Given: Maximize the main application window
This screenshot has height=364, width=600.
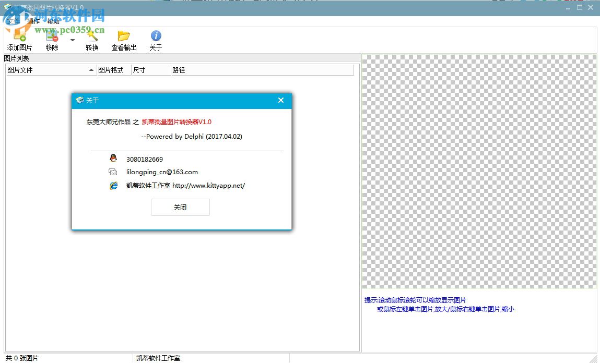Looking at the screenshot, I should pos(580,8).
